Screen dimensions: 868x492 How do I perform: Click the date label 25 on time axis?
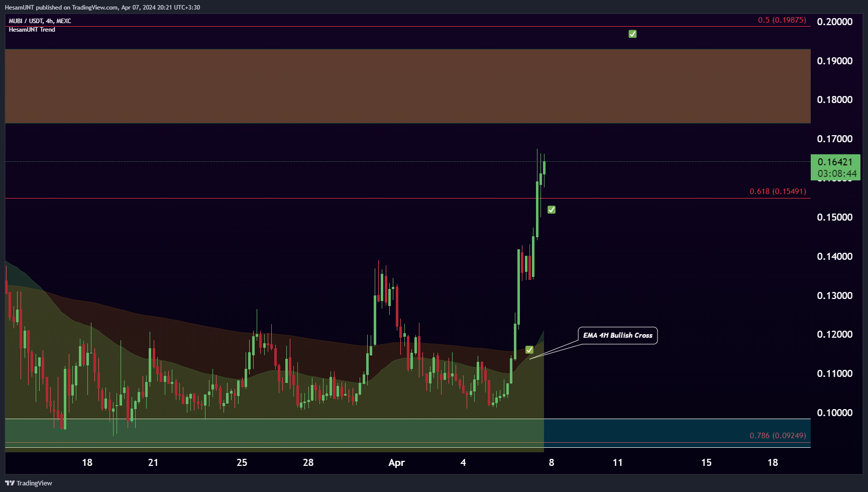point(242,462)
